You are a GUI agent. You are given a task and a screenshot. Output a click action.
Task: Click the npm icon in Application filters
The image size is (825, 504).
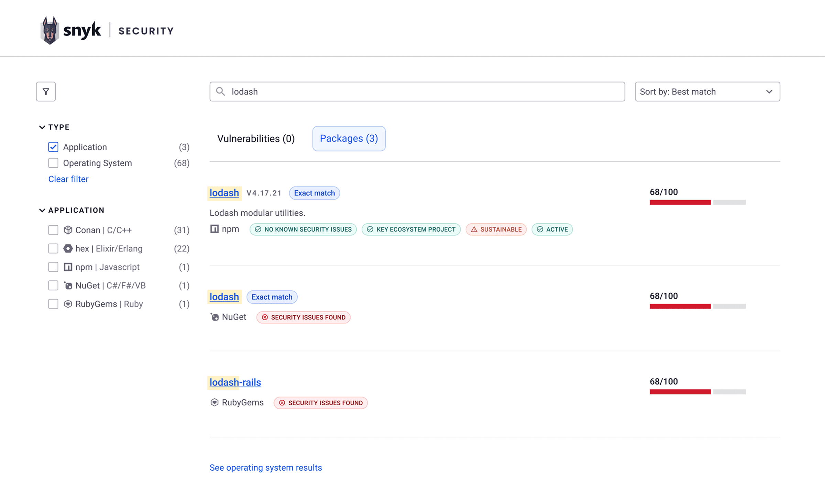click(68, 267)
